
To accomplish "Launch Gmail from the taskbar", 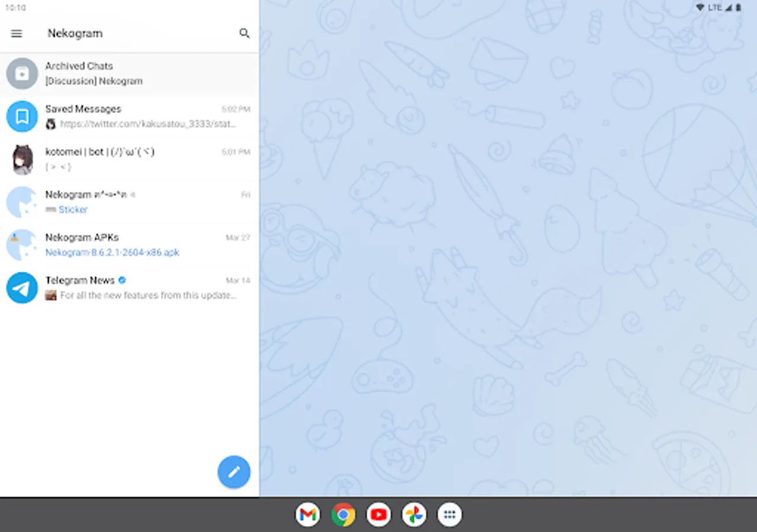I will pos(308,515).
